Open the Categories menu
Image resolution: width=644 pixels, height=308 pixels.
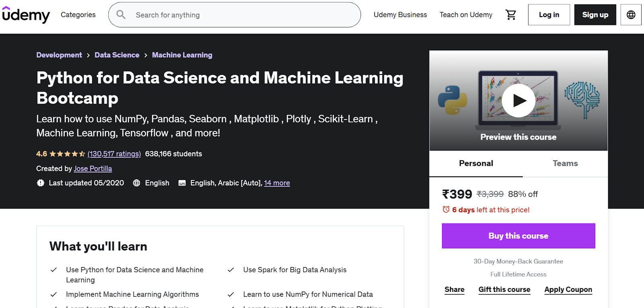coord(78,15)
